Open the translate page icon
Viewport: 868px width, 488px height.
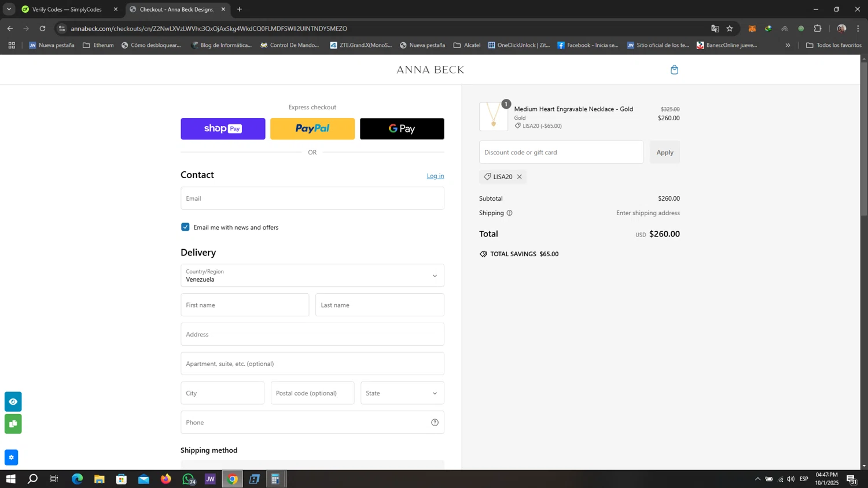click(x=715, y=28)
